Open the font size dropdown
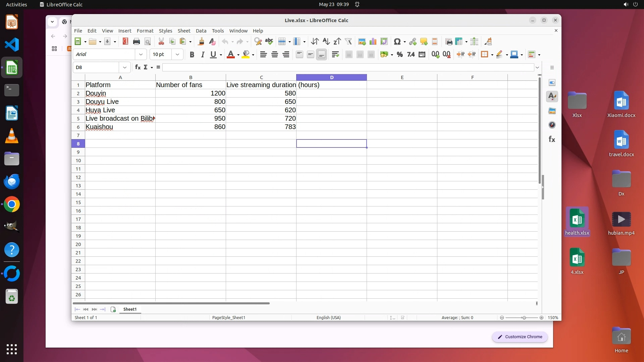 click(x=177, y=54)
